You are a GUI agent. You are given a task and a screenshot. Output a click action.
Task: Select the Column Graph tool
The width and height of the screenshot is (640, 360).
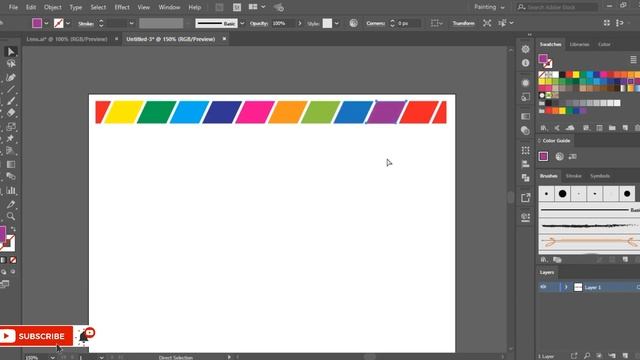11,190
